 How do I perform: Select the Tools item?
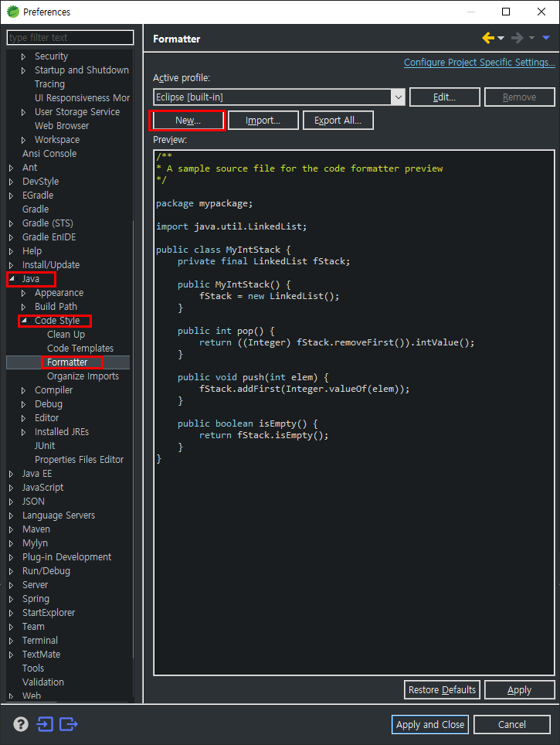click(32, 668)
